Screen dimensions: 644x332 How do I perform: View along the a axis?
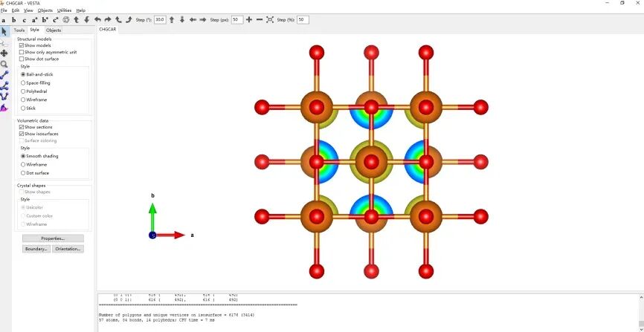point(4,20)
